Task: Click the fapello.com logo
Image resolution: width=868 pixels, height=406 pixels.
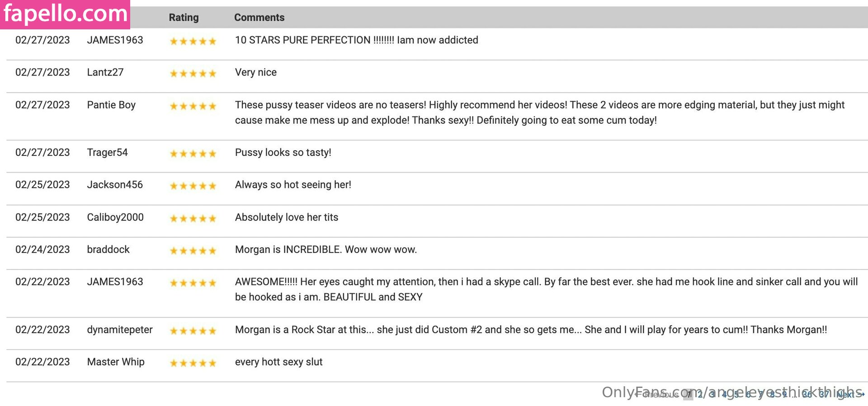Action: 65,14
